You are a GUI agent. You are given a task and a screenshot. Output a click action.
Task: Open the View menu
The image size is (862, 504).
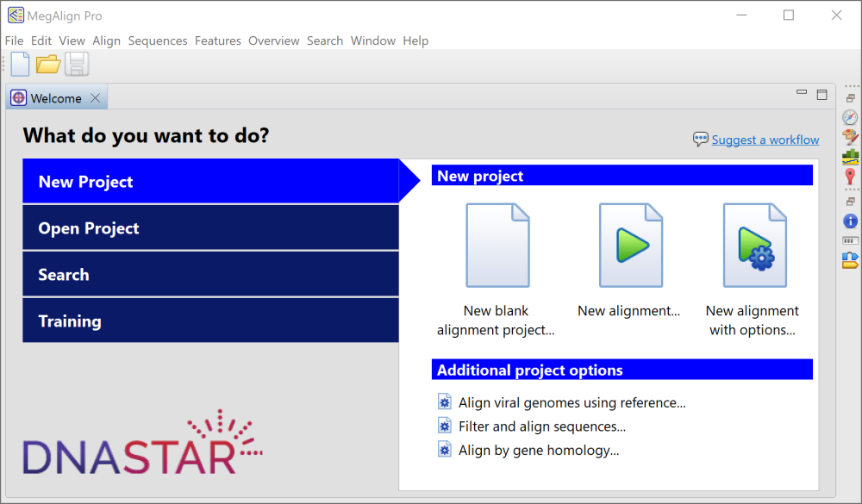click(72, 40)
